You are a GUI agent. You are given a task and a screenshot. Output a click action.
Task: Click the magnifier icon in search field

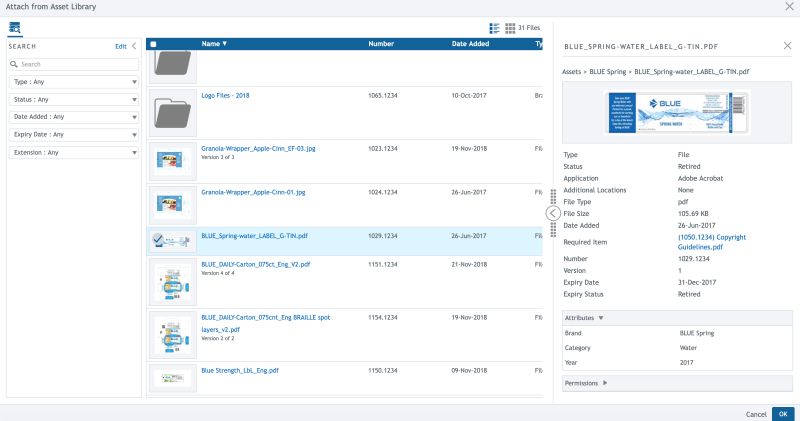tap(14, 64)
